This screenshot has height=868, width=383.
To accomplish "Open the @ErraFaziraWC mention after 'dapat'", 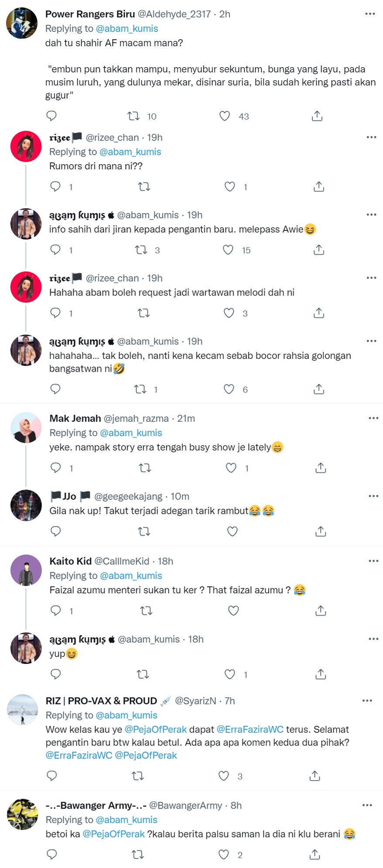I will [x=250, y=729].
